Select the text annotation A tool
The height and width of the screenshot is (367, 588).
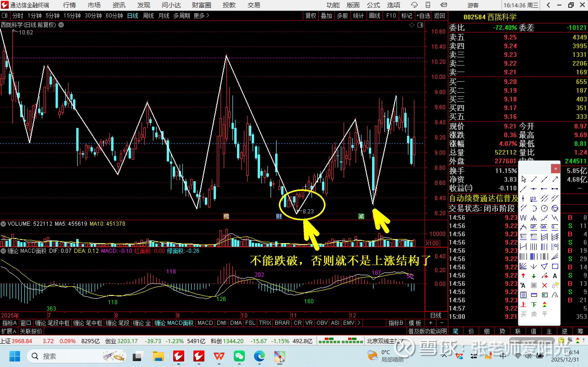point(555,276)
